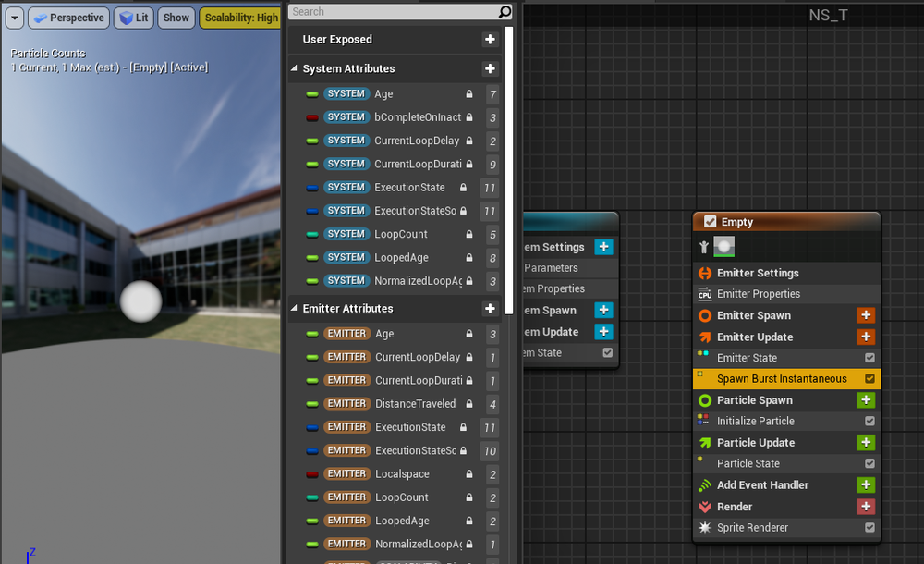Add module to Particle Spawn

click(866, 400)
